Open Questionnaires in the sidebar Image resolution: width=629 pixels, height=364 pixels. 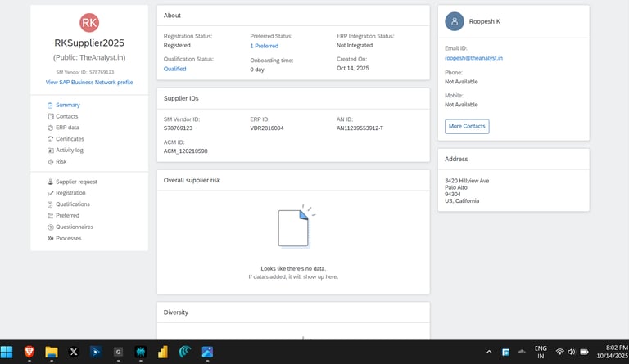[75, 227]
